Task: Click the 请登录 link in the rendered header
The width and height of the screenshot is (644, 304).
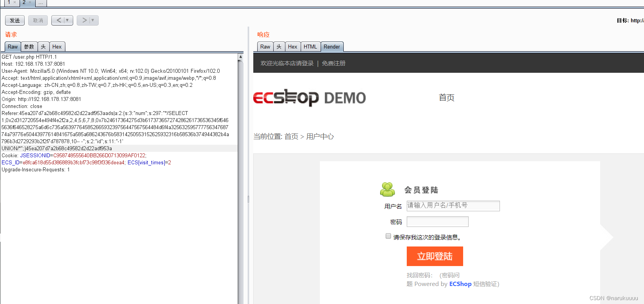Action: [305, 63]
